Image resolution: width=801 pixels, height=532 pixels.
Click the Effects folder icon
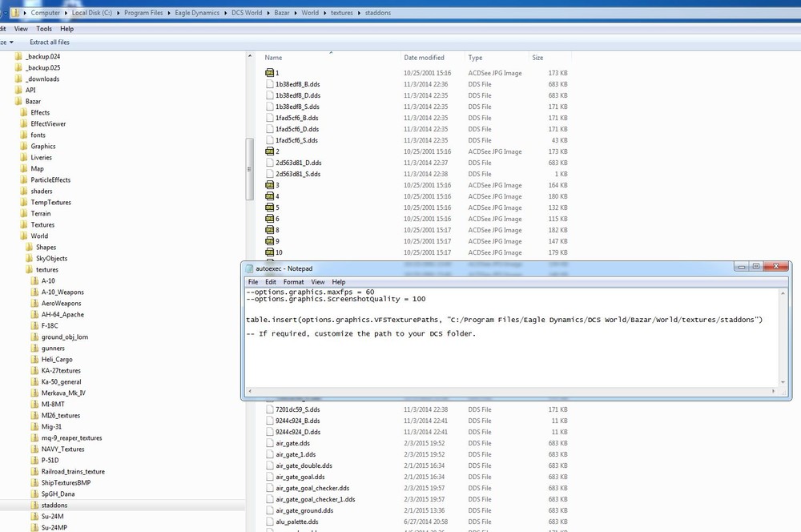tap(24, 112)
